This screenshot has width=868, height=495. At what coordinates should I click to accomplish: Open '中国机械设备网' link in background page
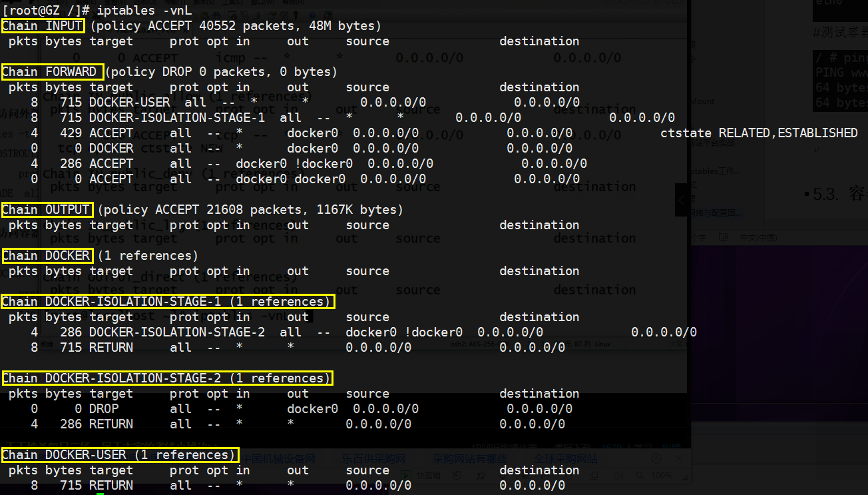pos(277,459)
